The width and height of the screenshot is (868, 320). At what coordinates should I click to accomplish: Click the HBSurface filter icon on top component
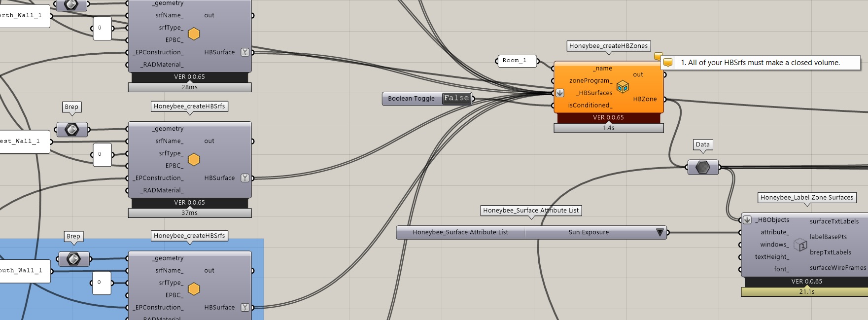click(245, 52)
